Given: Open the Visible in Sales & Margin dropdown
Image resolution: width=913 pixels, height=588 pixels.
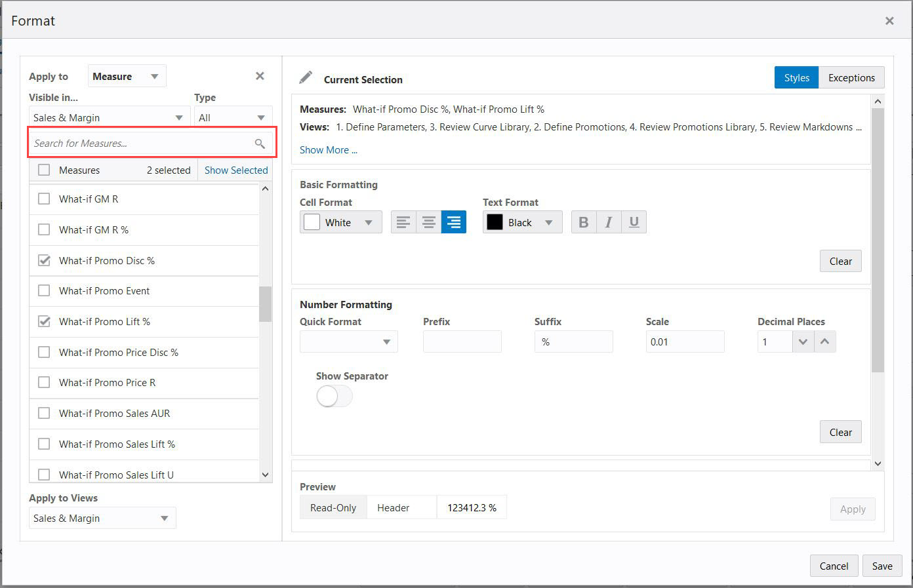Looking at the screenshot, I should tap(108, 117).
